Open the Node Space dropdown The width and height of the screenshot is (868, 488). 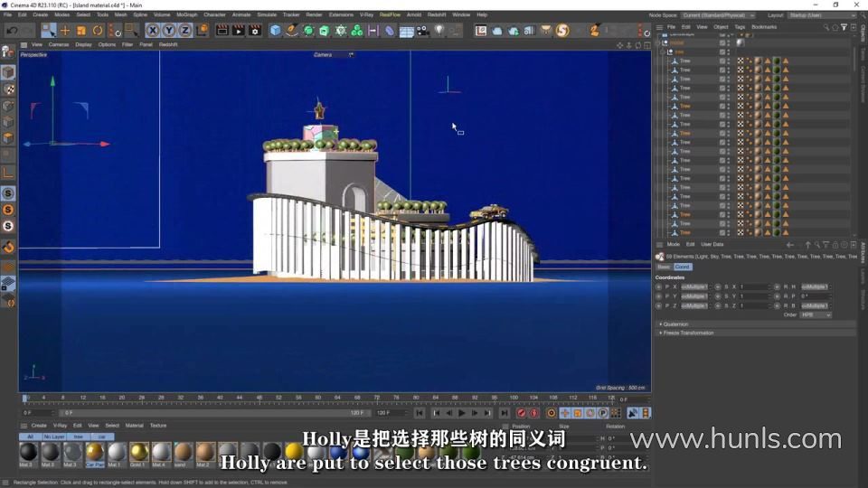pyautogui.click(x=718, y=15)
